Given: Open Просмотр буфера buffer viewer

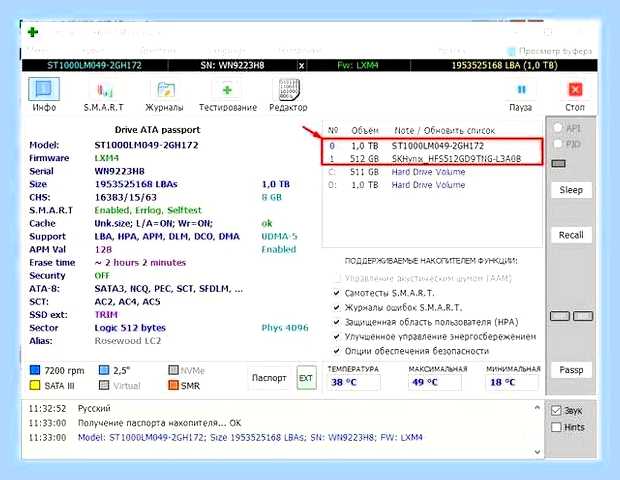Looking at the screenshot, I should [550, 51].
